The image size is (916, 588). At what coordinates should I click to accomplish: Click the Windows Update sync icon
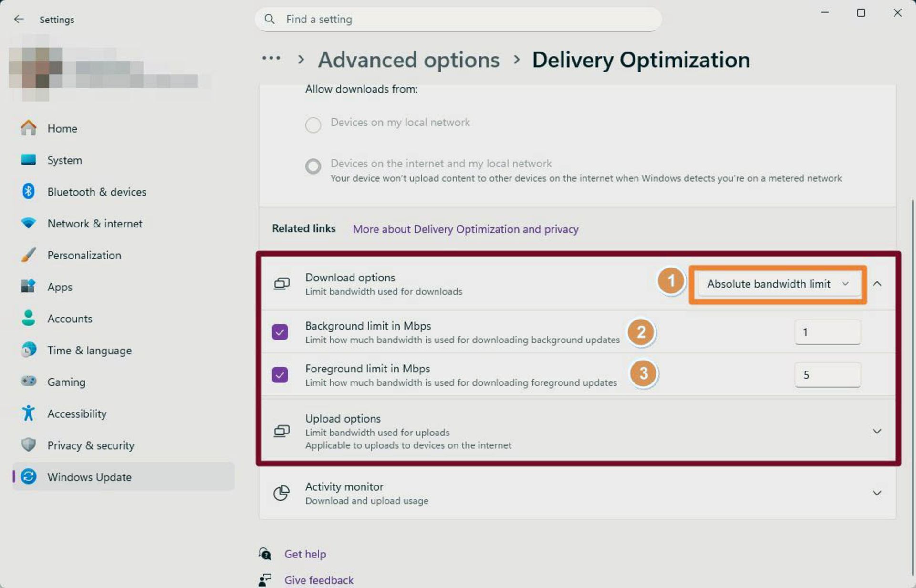pos(29,476)
